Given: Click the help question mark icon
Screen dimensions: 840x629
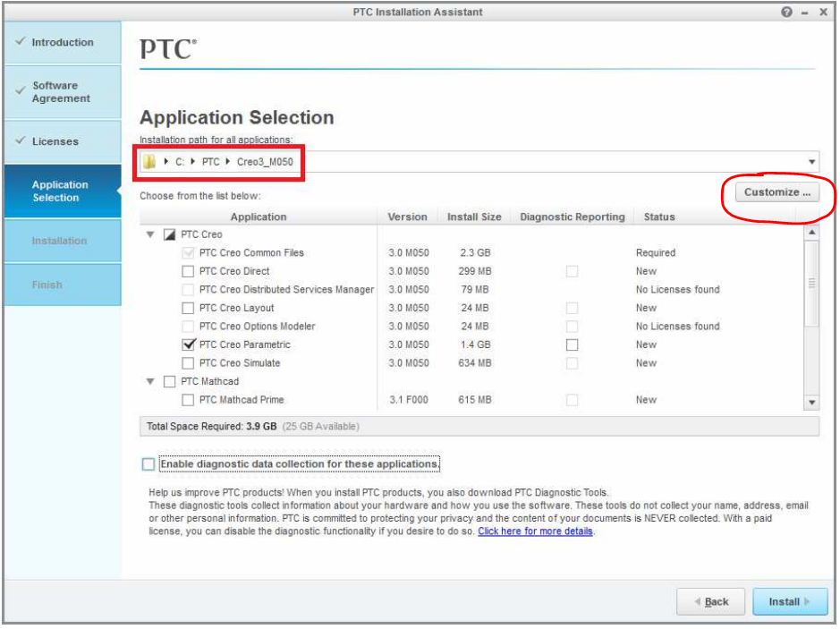Looking at the screenshot, I should 786,12.
